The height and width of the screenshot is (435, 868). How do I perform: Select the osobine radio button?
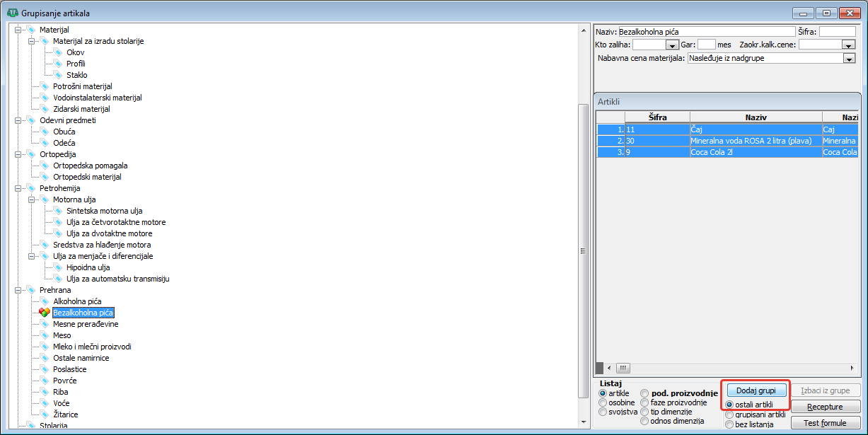[x=603, y=402]
